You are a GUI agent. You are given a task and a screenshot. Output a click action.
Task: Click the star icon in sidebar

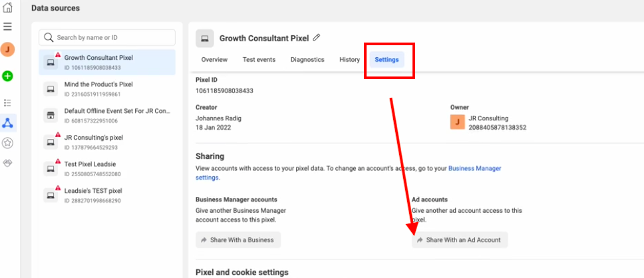coord(7,143)
